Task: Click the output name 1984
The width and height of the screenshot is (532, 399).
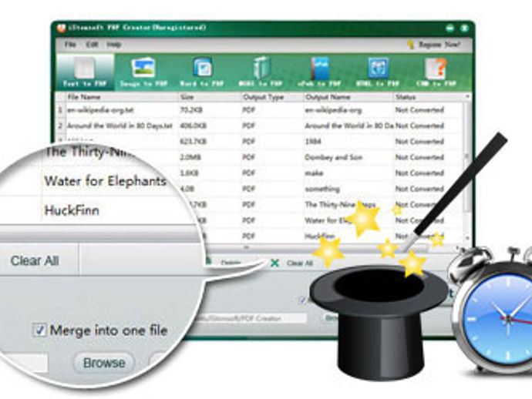Action: [x=313, y=142]
